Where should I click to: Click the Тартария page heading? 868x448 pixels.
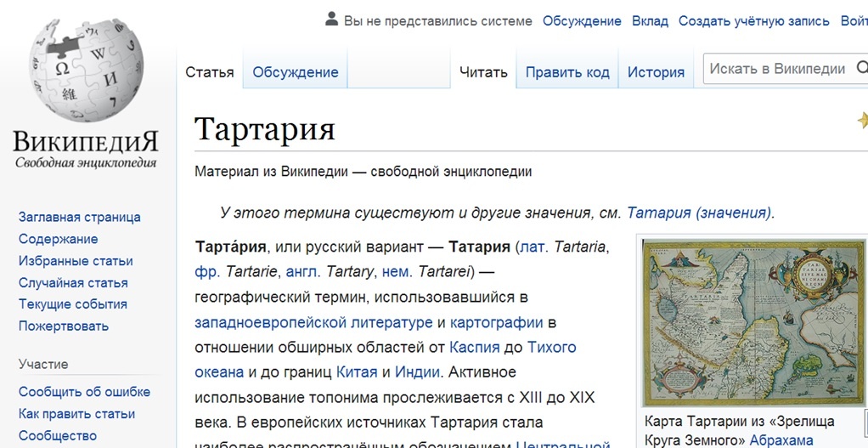click(265, 128)
